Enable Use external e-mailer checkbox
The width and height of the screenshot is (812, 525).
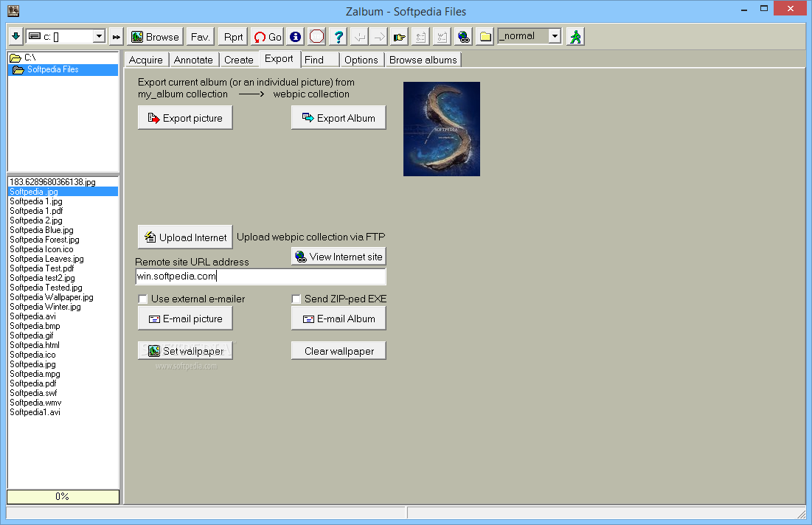143,299
